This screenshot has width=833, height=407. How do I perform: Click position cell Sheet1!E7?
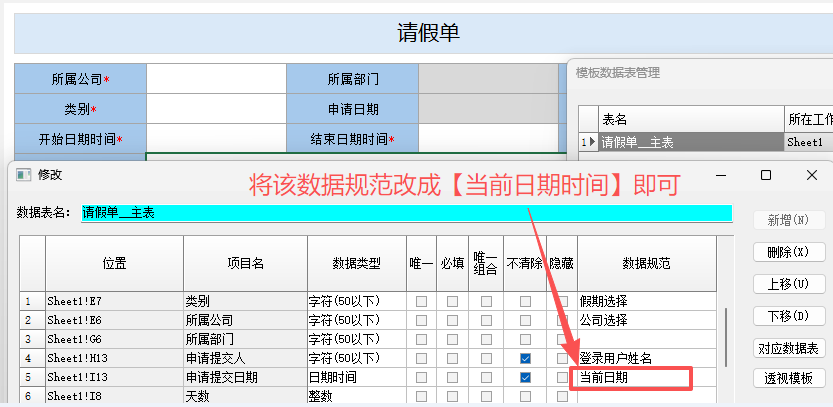point(114,301)
